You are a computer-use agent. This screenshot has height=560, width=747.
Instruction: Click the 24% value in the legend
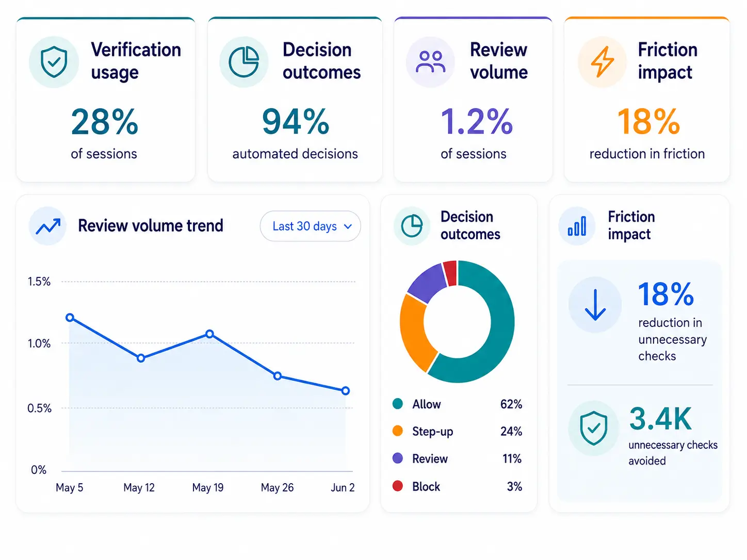pos(511,432)
